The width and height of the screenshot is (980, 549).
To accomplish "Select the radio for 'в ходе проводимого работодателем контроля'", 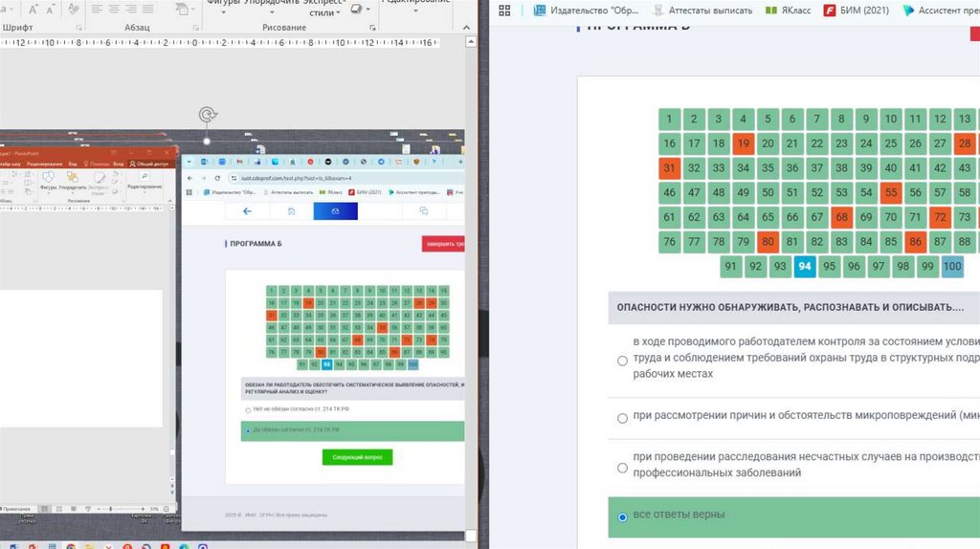I will (x=622, y=361).
